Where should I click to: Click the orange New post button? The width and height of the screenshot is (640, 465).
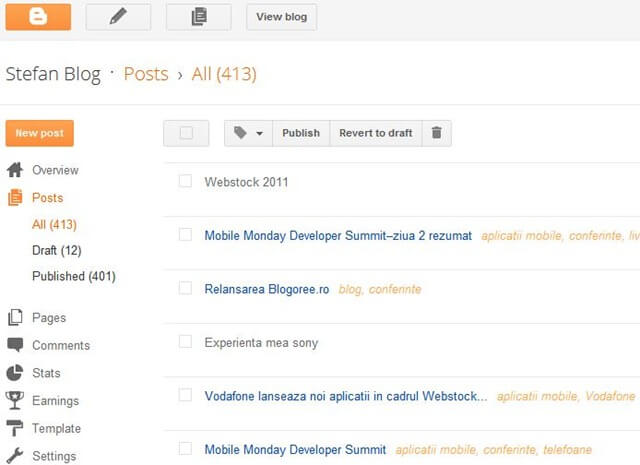pos(40,133)
